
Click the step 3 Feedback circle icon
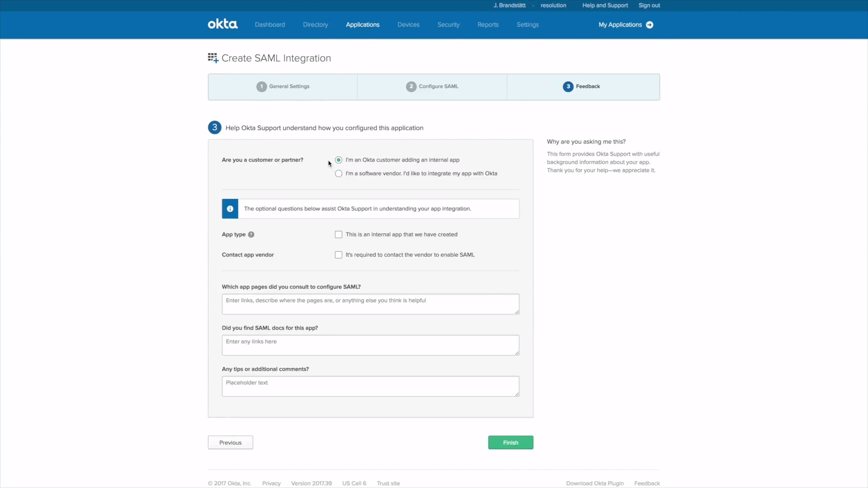pyautogui.click(x=568, y=86)
